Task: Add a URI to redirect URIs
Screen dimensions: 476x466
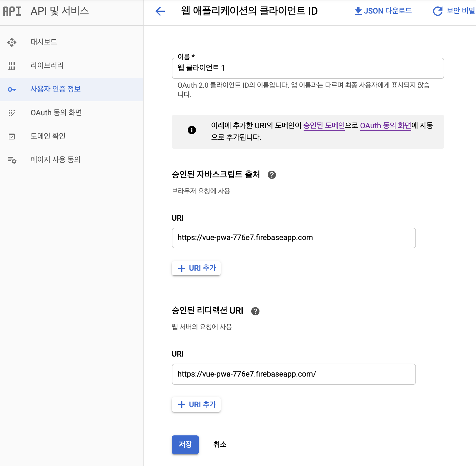Action: click(x=196, y=405)
